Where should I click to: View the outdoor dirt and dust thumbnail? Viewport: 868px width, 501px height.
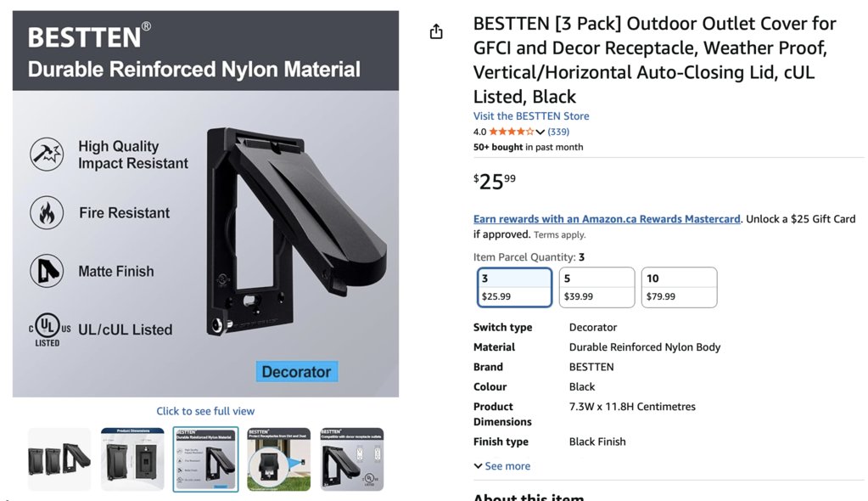[x=278, y=459]
